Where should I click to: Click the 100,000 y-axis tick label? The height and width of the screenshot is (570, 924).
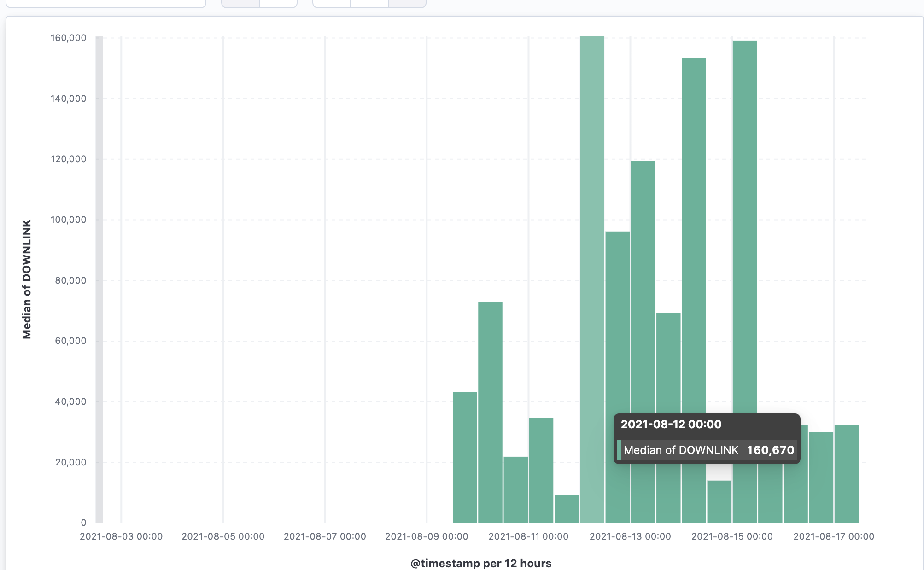click(x=68, y=220)
